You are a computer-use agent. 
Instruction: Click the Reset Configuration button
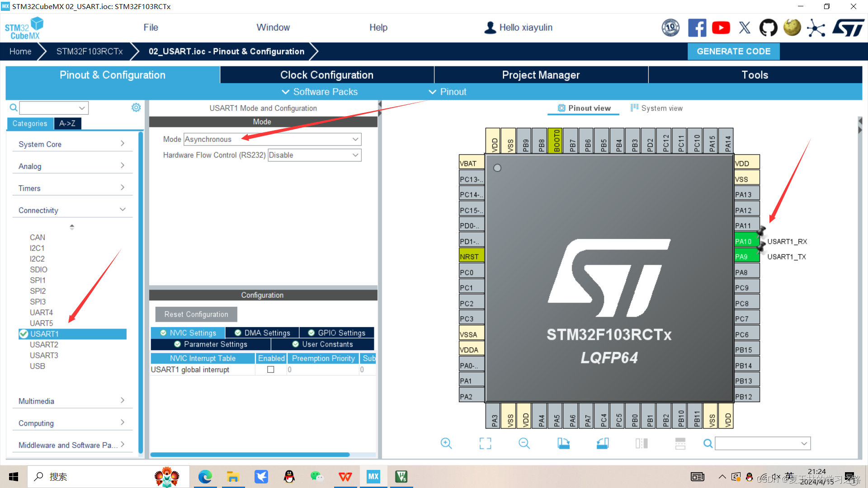click(196, 314)
